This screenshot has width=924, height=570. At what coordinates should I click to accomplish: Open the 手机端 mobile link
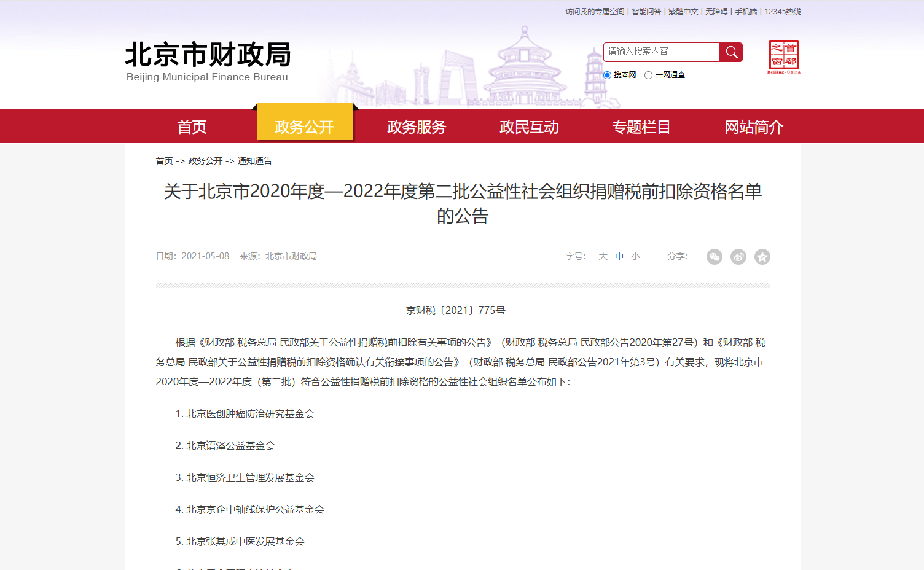pyautogui.click(x=746, y=12)
